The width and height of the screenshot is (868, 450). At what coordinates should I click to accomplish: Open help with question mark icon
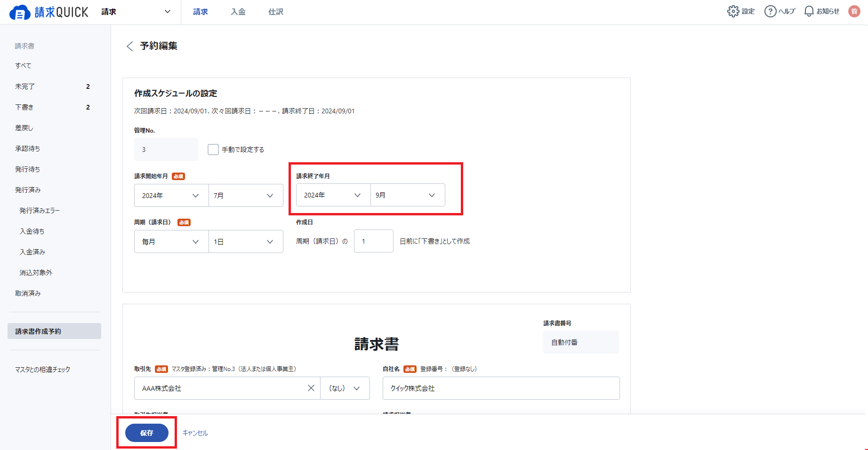[770, 11]
